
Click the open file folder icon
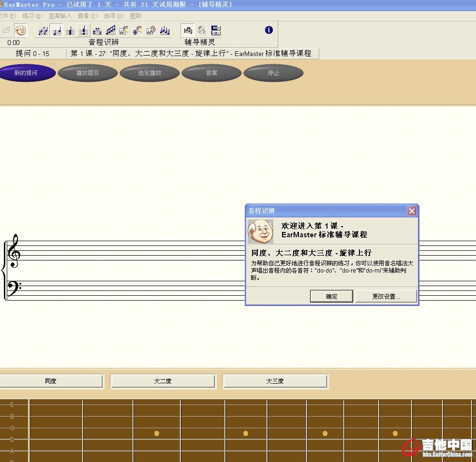tap(7, 30)
